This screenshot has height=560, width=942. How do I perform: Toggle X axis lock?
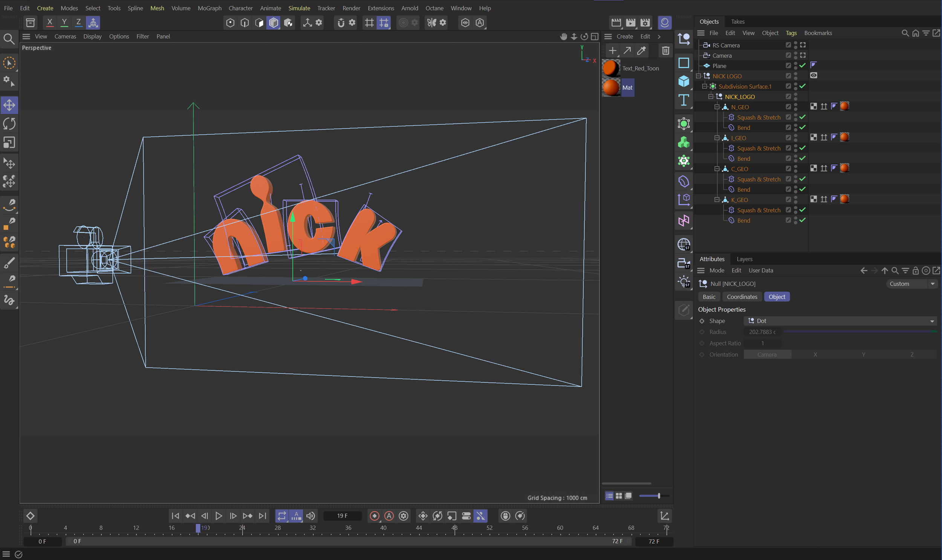(x=49, y=23)
